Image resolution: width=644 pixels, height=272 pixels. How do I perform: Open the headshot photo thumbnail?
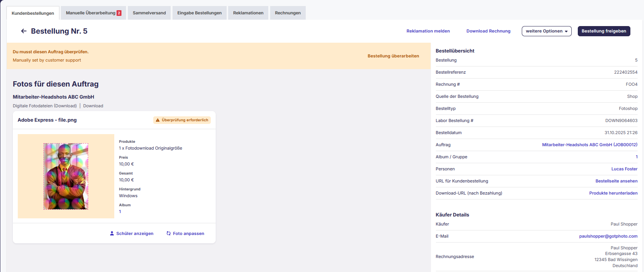pos(66,176)
